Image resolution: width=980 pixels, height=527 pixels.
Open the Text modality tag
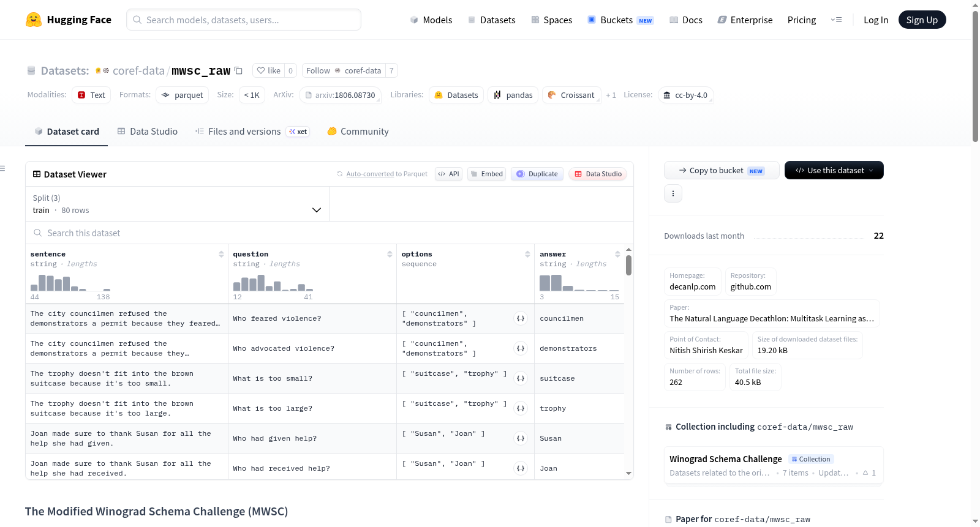click(x=91, y=95)
